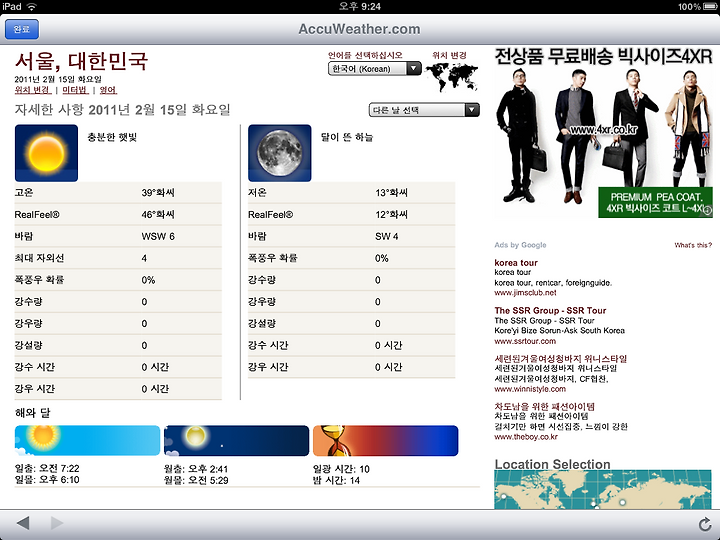720x540 pixels.
Task: Open the www.ssrtour.com URL
Action: (525, 341)
